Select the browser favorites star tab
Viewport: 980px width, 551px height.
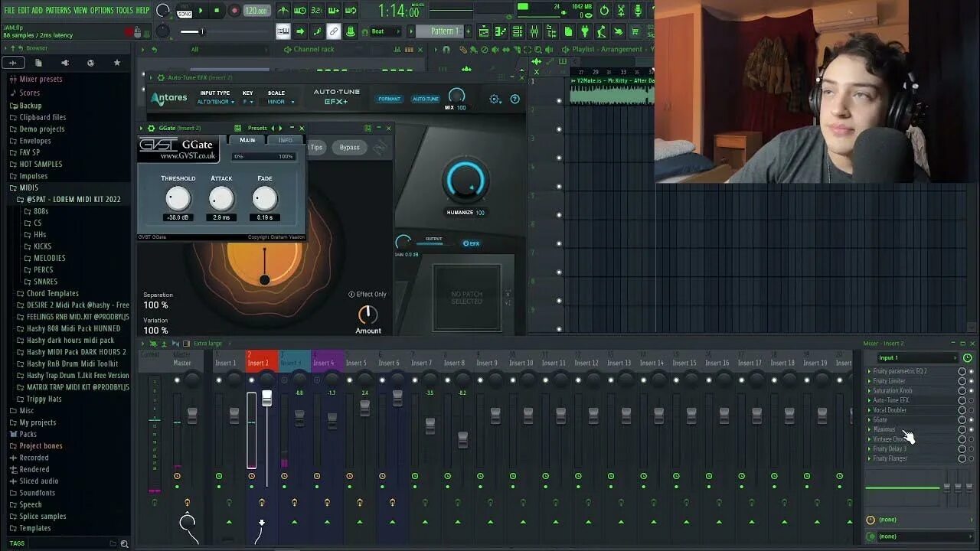(x=116, y=63)
